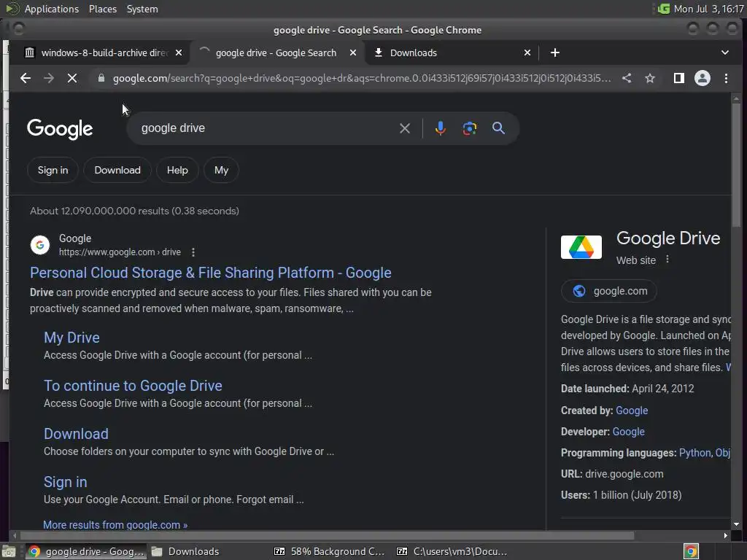Image resolution: width=747 pixels, height=560 pixels.
Task: Click the vertical scrollbar thumb
Action: (x=737, y=164)
